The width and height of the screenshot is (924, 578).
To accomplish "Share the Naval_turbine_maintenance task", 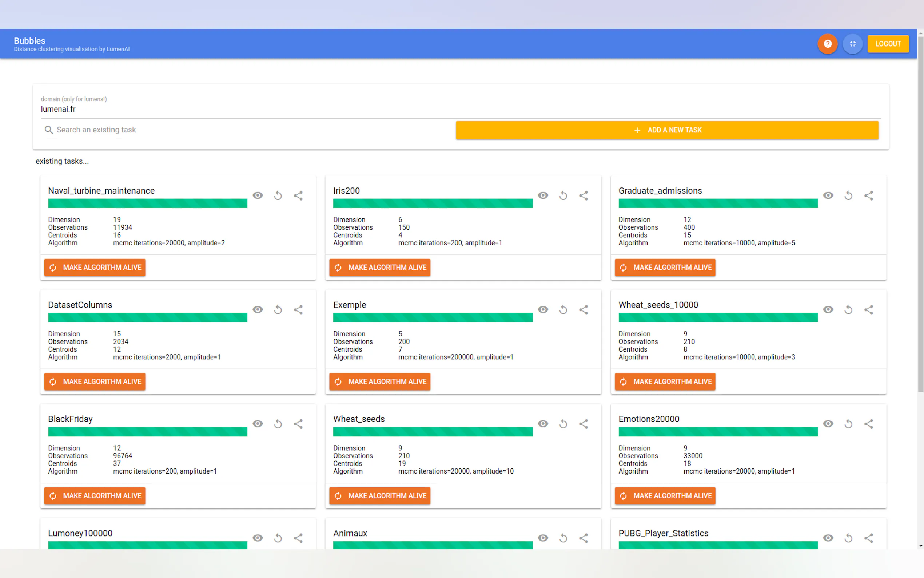I will click(x=298, y=196).
